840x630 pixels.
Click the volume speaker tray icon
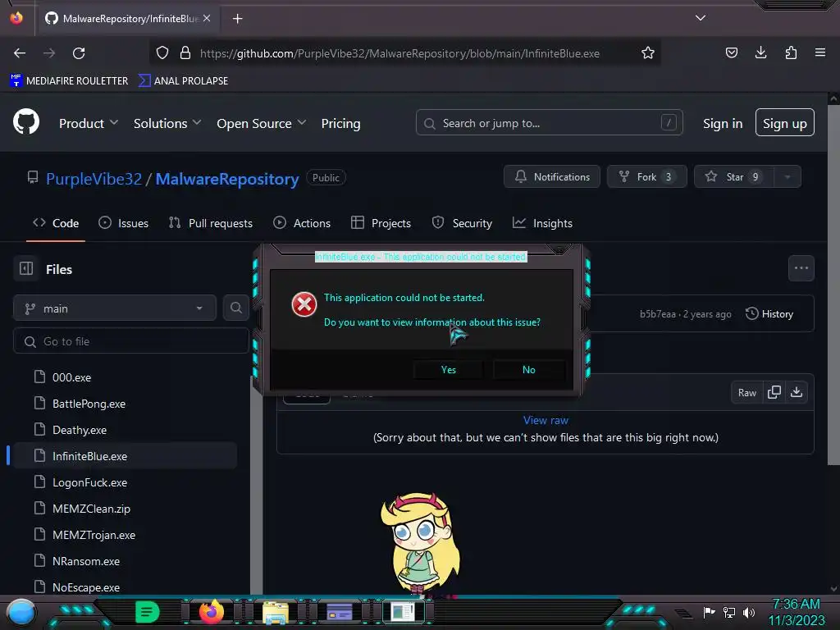(x=749, y=612)
